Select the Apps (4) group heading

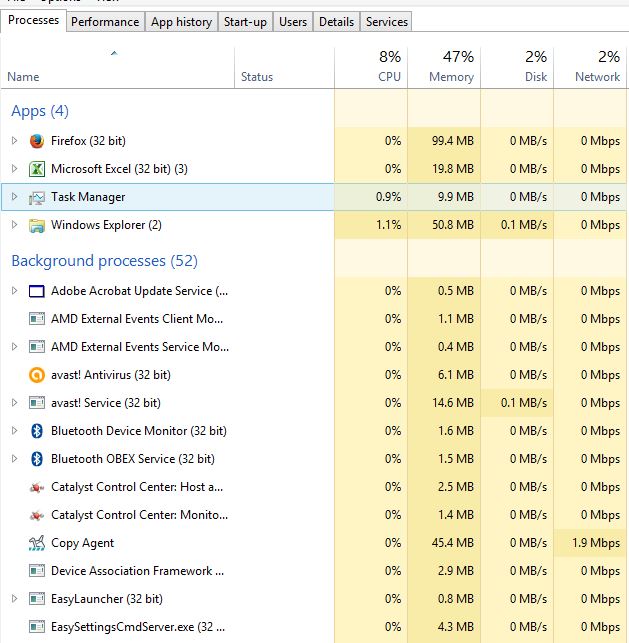point(40,111)
